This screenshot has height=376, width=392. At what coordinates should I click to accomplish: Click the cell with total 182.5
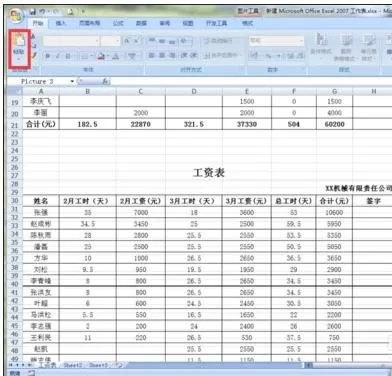[88, 124]
